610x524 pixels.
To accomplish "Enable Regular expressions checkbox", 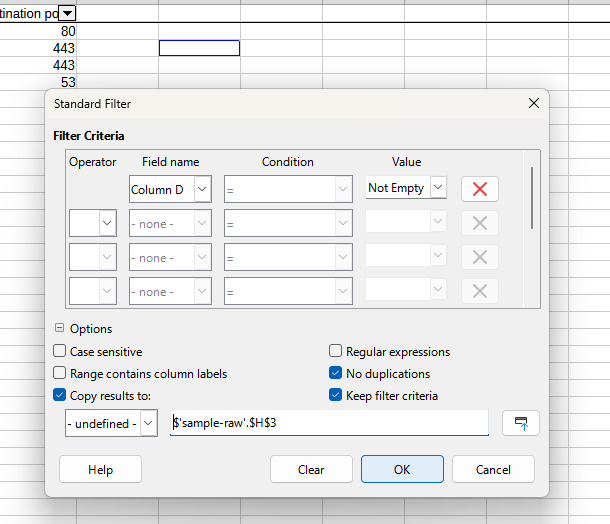I will point(336,352).
